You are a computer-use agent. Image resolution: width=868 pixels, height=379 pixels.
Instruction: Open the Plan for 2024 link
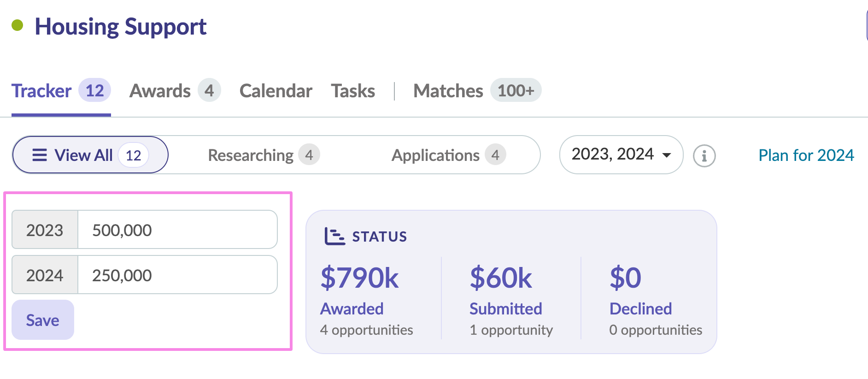(x=806, y=155)
